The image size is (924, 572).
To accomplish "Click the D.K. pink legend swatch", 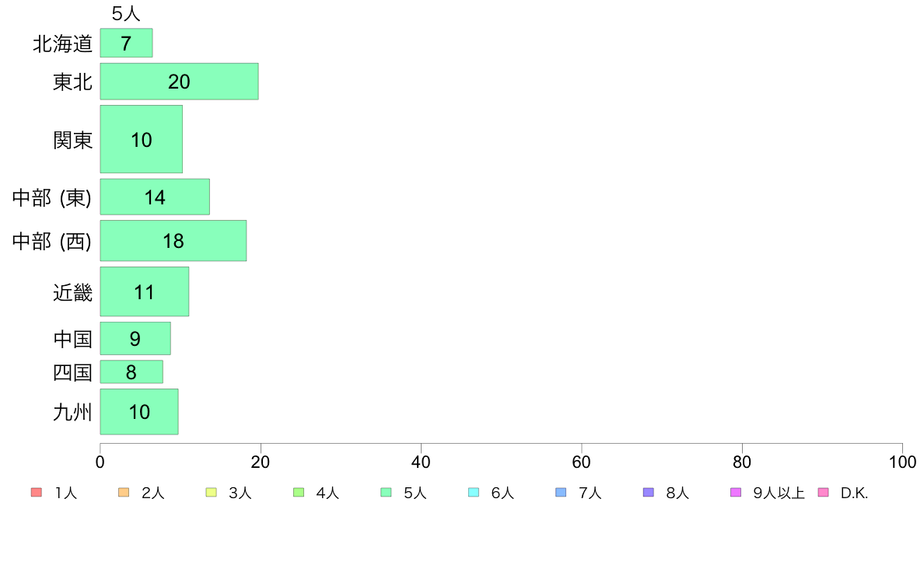I will tap(823, 493).
